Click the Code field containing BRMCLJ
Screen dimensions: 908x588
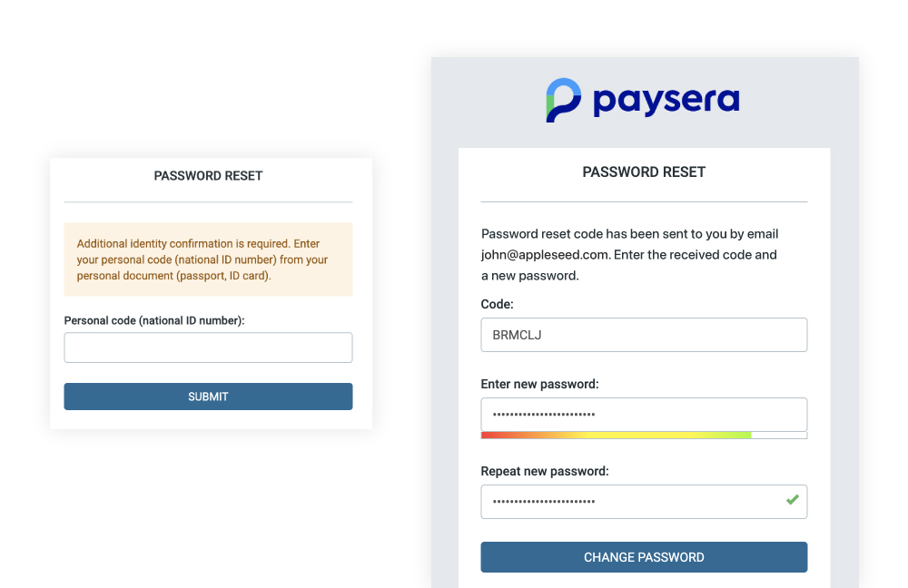pos(644,335)
